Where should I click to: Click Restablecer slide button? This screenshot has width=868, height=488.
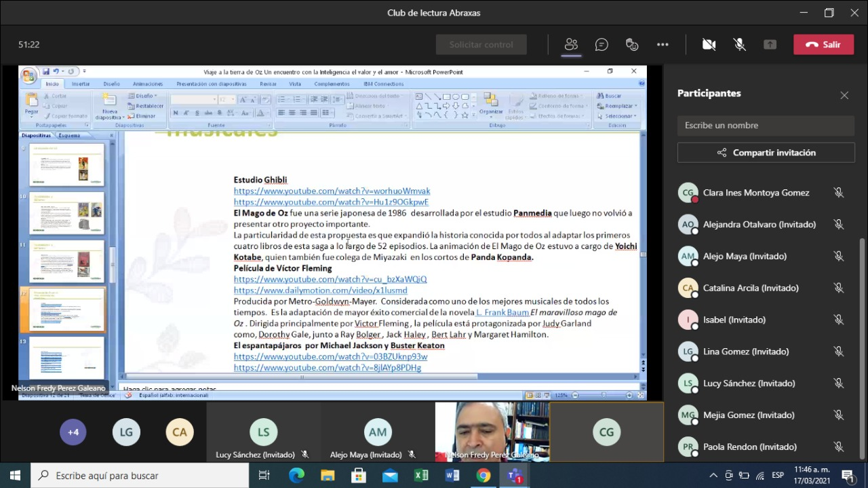pos(145,106)
